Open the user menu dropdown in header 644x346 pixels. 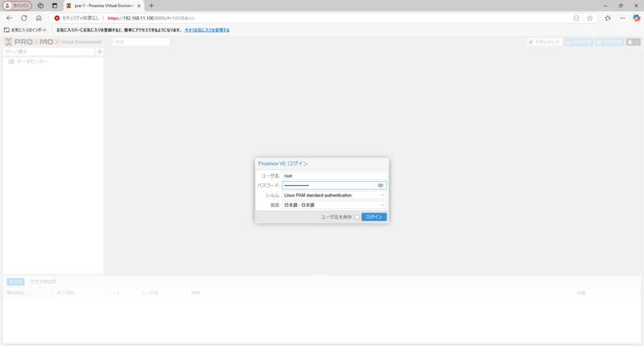click(633, 42)
